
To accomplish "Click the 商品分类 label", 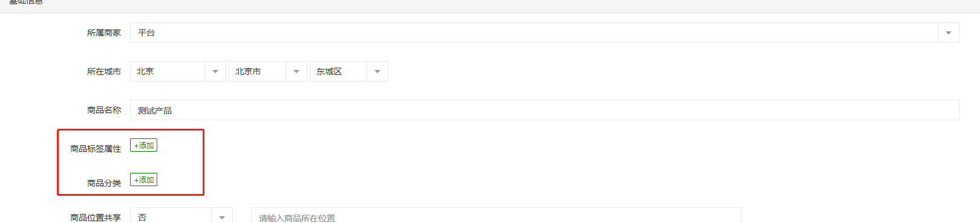I will pos(104,183).
